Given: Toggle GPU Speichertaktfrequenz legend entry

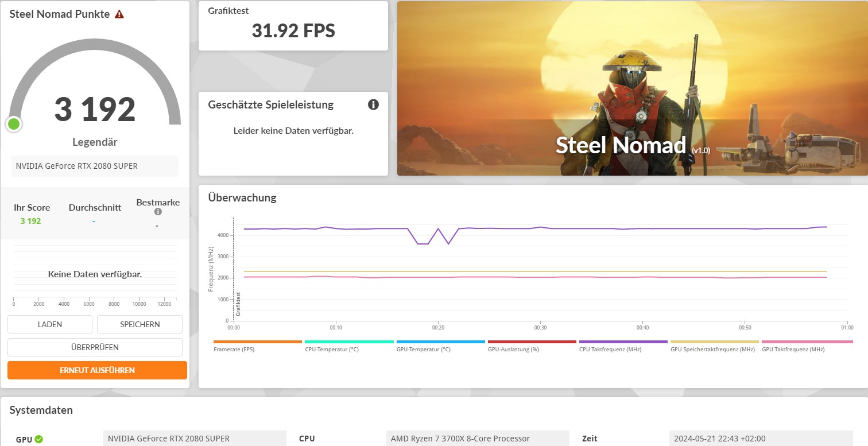Looking at the screenshot, I should [714, 345].
